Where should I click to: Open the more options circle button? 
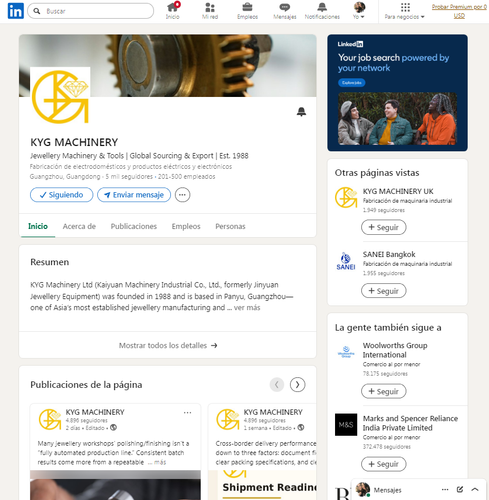point(182,195)
